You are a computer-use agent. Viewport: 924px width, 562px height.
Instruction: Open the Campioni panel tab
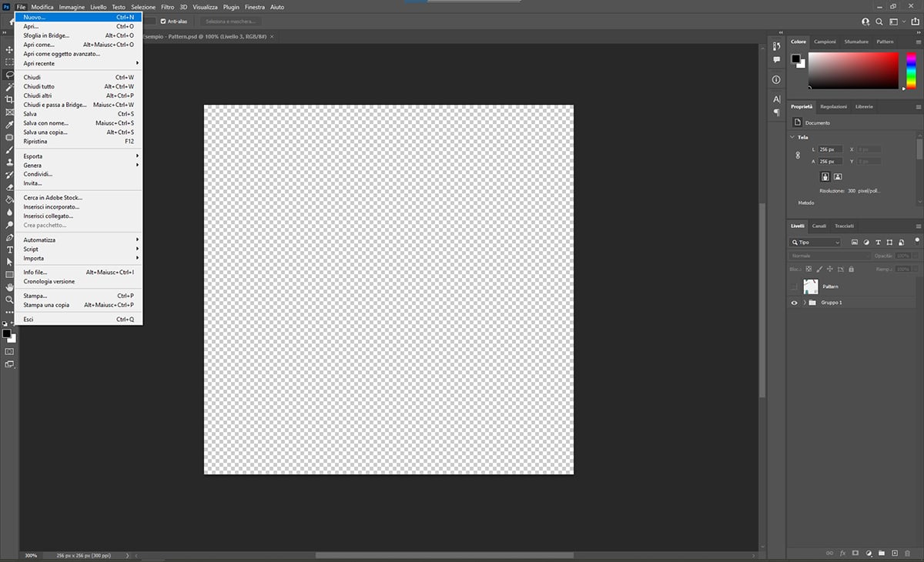click(x=825, y=42)
